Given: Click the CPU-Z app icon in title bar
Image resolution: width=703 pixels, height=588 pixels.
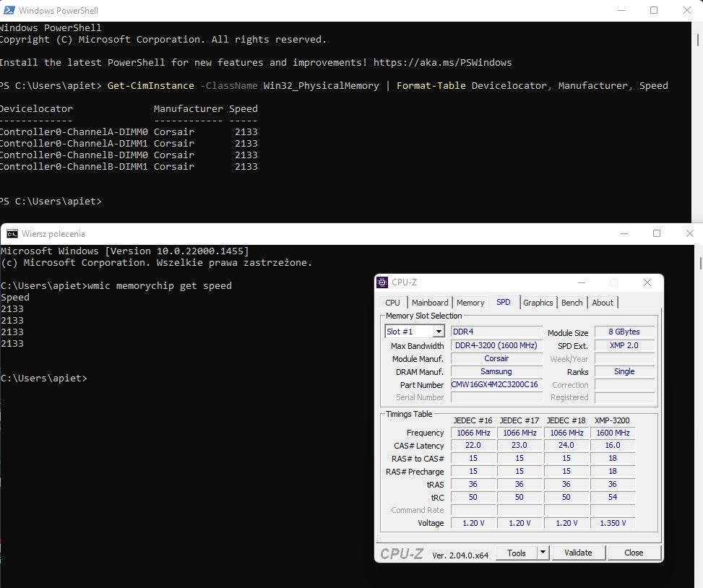Looking at the screenshot, I should (382, 282).
